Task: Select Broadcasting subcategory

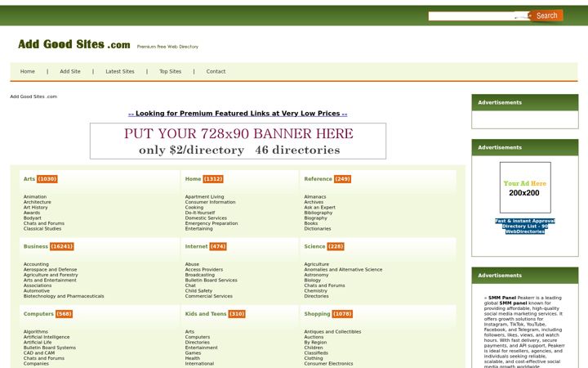Action: [x=200, y=275]
